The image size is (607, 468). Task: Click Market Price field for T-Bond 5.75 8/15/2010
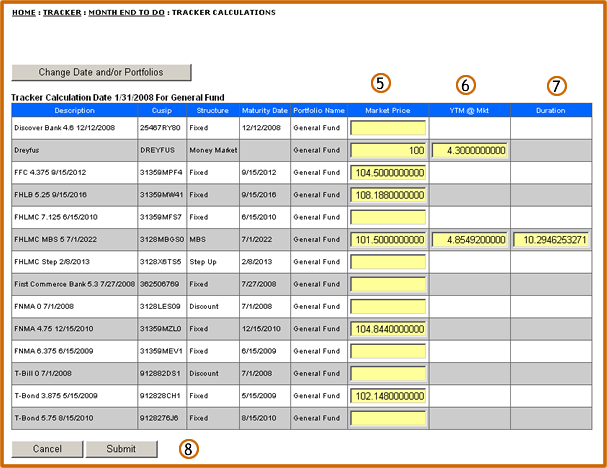tap(388, 418)
